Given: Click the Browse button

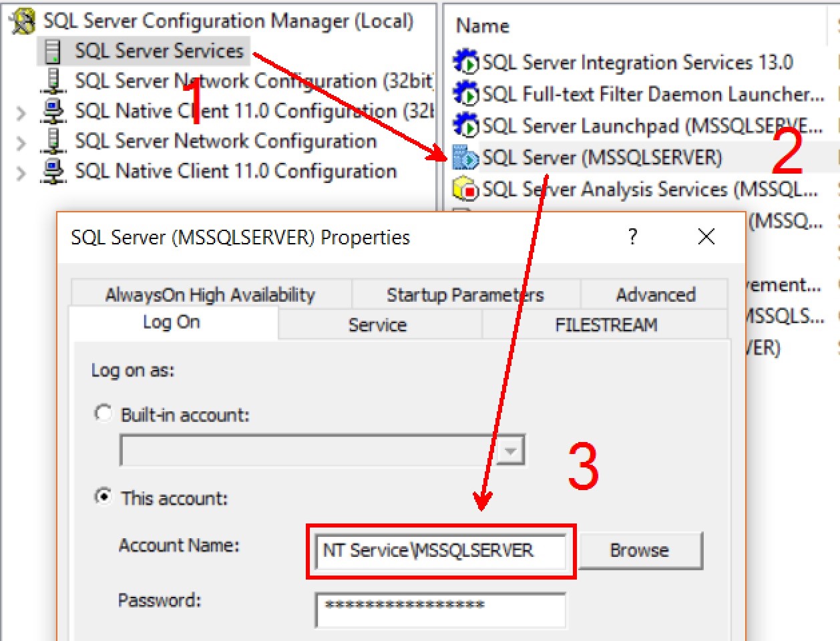Looking at the screenshot, I should (640, 550).
